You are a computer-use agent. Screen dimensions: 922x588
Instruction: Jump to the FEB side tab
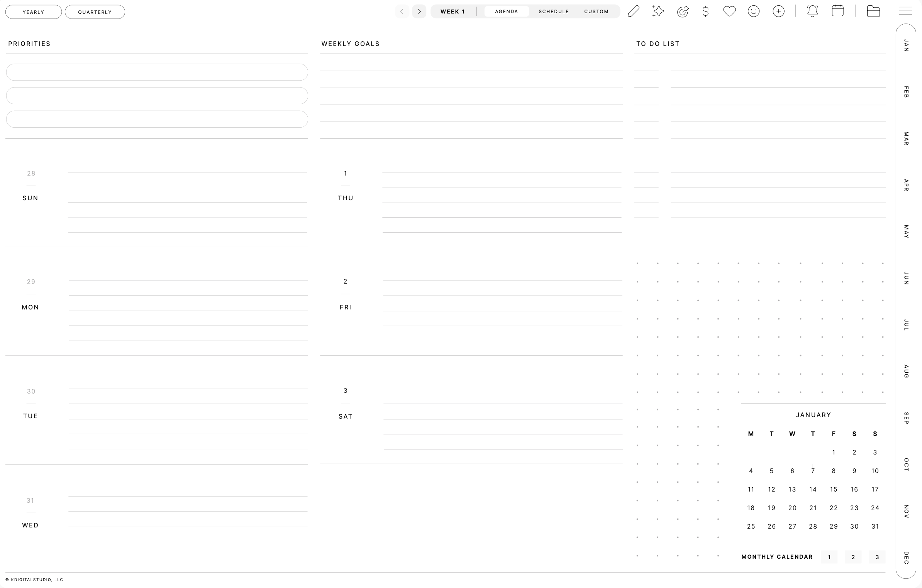(x=906, y=92)
